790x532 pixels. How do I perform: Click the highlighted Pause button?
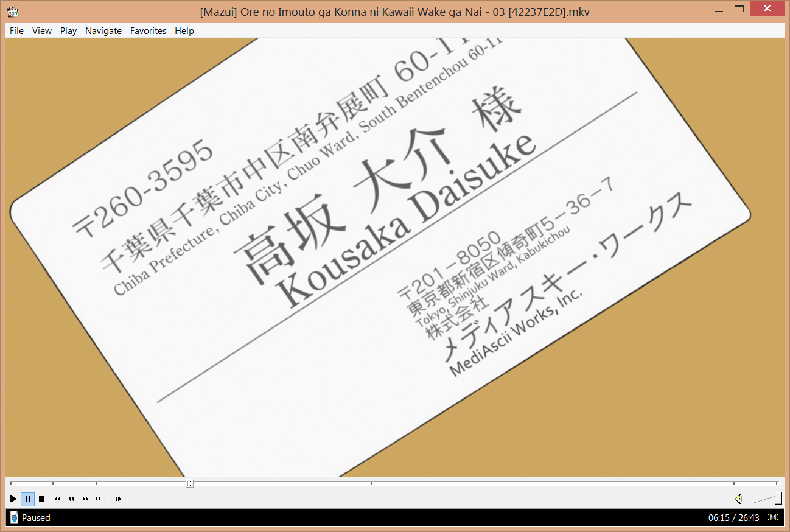[27, 499]
